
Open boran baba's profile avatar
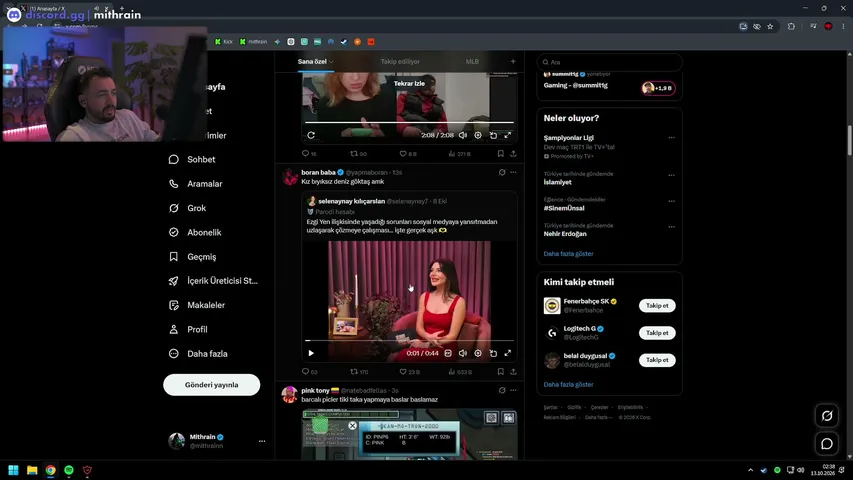(290, 177)
